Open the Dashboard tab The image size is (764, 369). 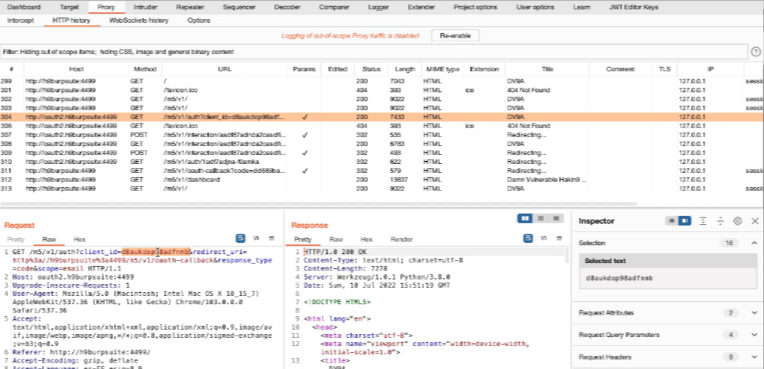pos(24,7)
